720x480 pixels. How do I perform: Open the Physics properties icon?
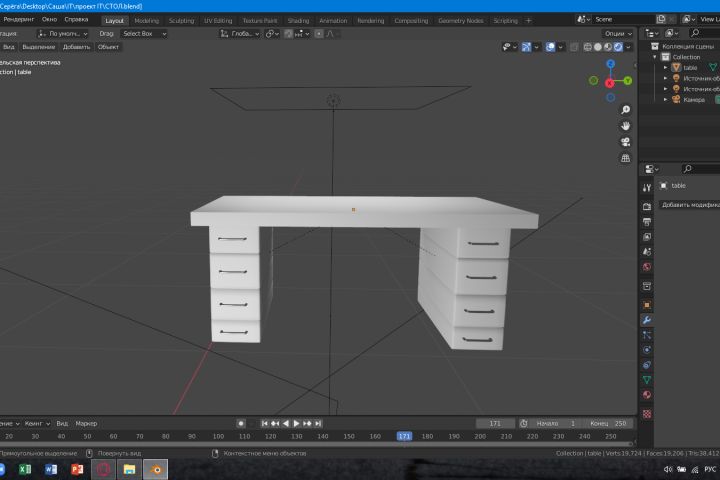tap(647, 350)
